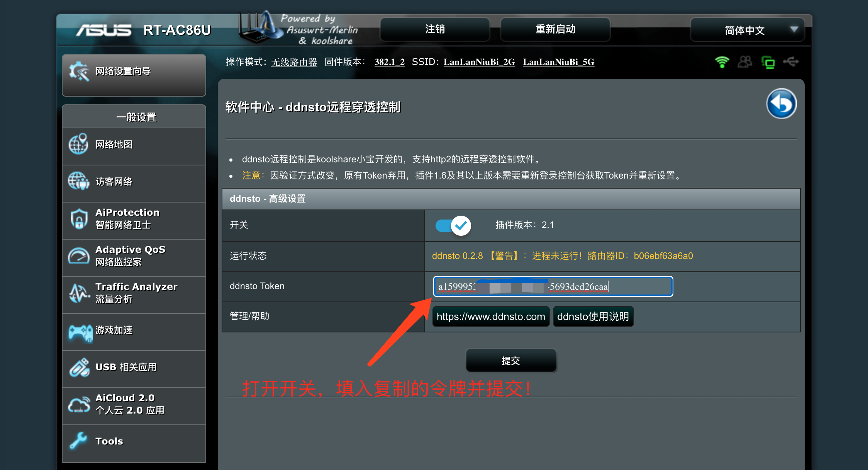Click the blue back arrow icon

pyautogui.click(x=781, y=104)
